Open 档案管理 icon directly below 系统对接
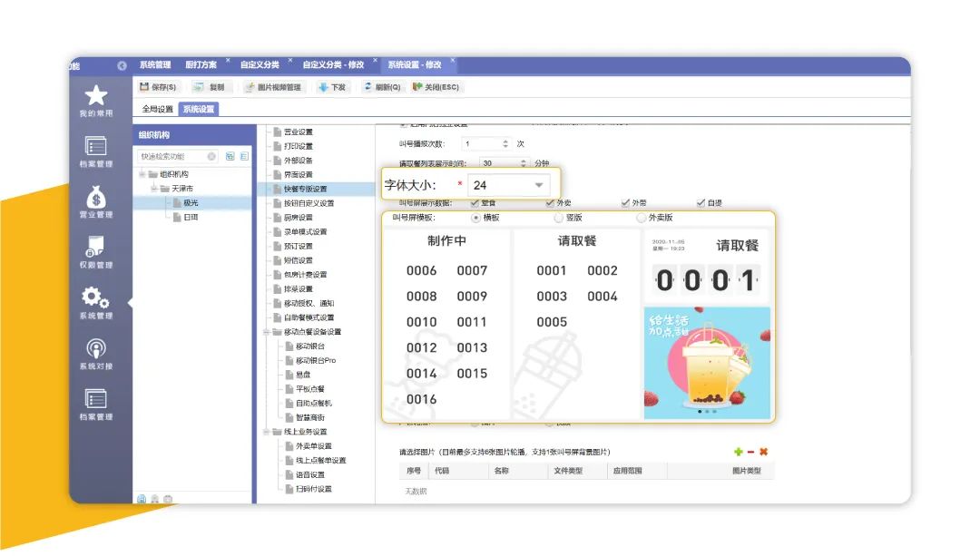Screen dimensions: 980x556 95,398
